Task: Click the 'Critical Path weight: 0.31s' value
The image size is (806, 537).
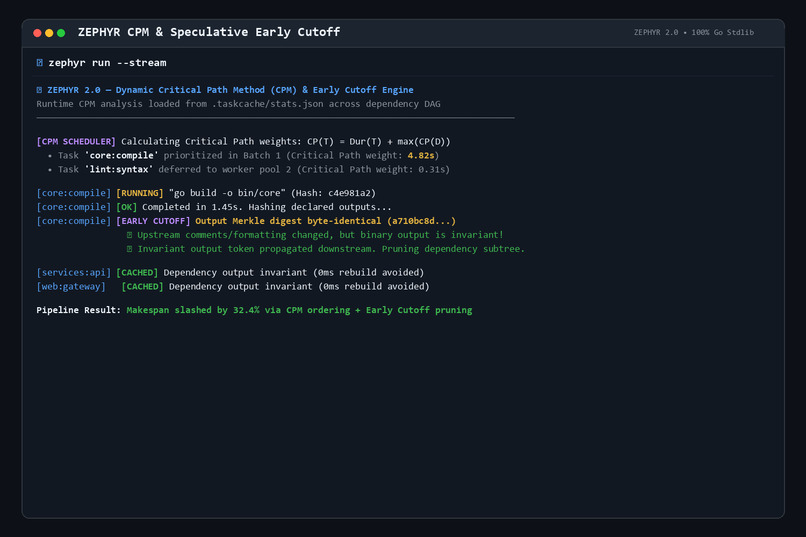Action: point(374,169)
